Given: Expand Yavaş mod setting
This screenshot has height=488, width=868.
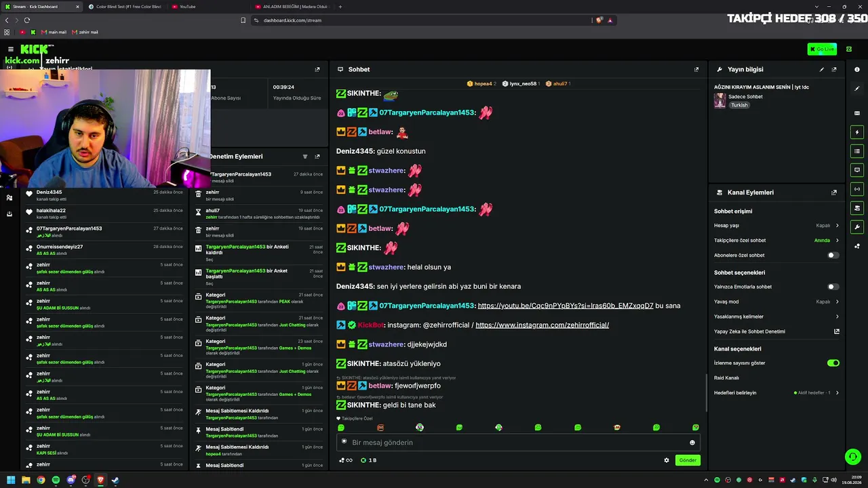Looking at the screenshot, I should click(x=776, y=302).
